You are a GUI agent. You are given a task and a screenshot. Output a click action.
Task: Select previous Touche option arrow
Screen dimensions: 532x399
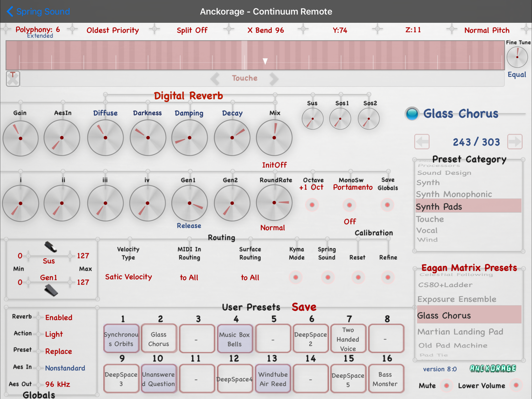point(215,79)
